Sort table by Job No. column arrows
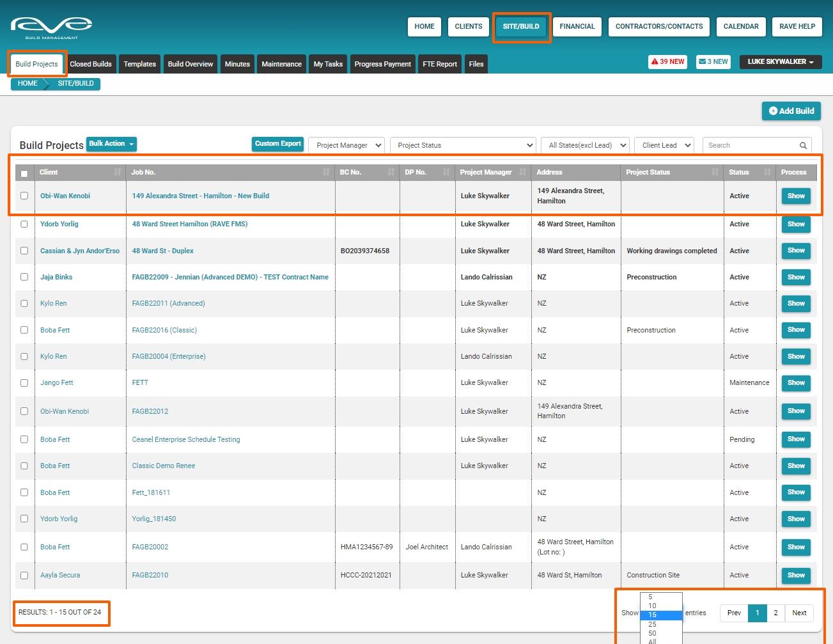 tap(326, 172)
